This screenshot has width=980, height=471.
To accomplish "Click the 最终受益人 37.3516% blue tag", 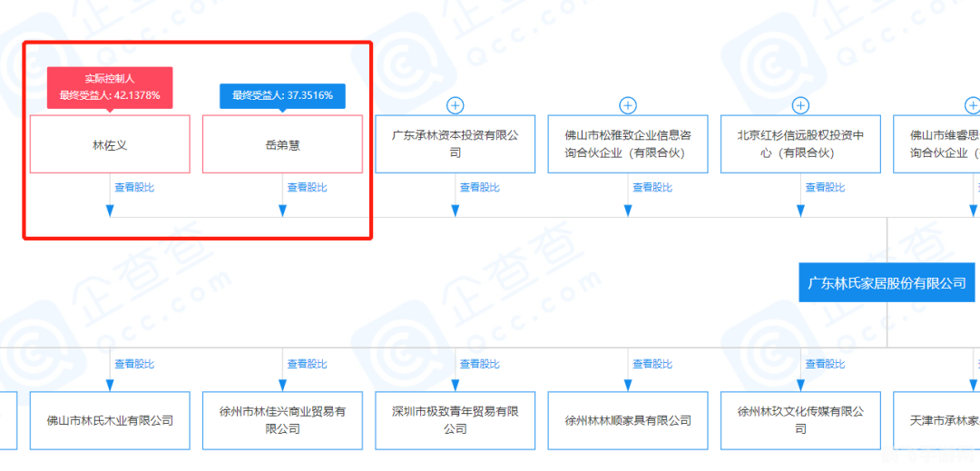I will tap(282, 95).
